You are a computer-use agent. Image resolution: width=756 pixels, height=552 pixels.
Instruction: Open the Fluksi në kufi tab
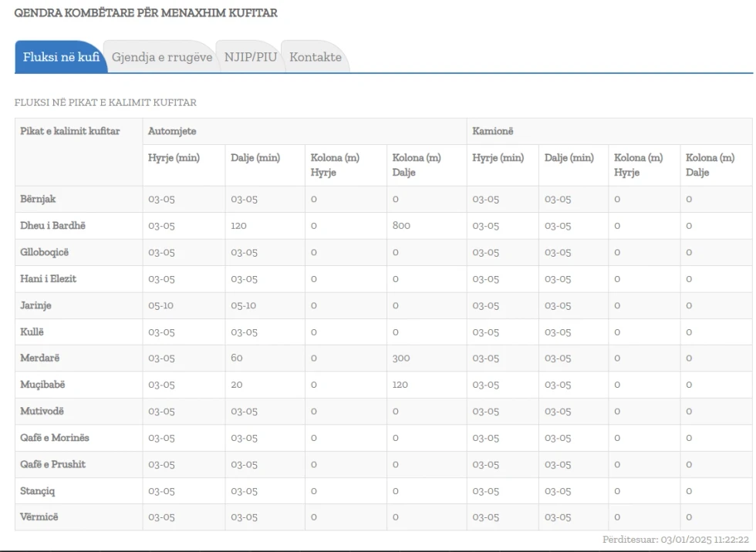[x=61, y=57]
